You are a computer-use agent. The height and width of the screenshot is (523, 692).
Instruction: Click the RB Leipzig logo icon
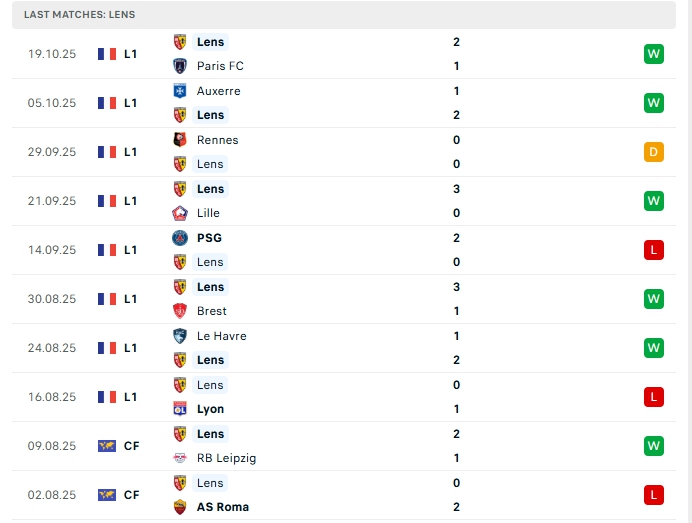click(180, 458)
